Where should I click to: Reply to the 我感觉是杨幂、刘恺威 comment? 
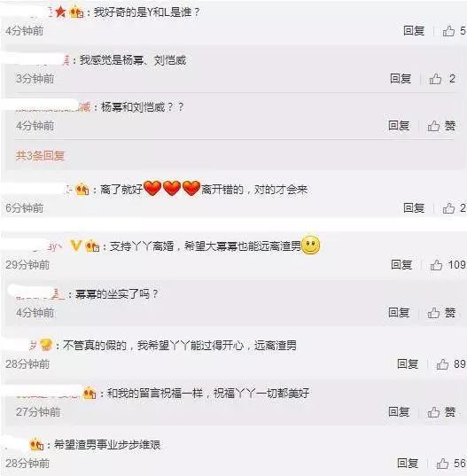tap(401, 79)
